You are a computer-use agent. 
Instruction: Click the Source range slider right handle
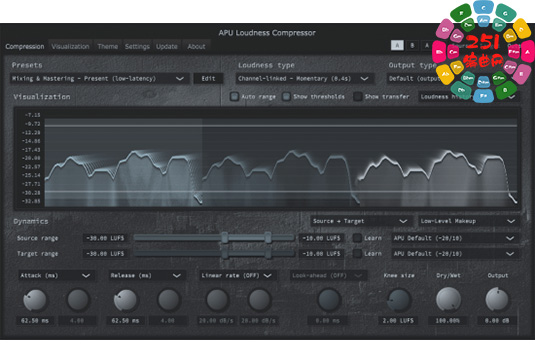[268, 237]
